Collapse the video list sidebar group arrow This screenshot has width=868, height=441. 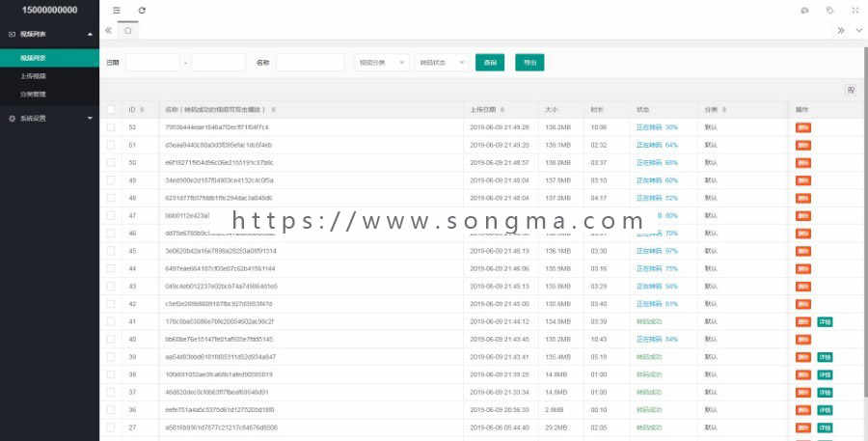click(91, 35)
